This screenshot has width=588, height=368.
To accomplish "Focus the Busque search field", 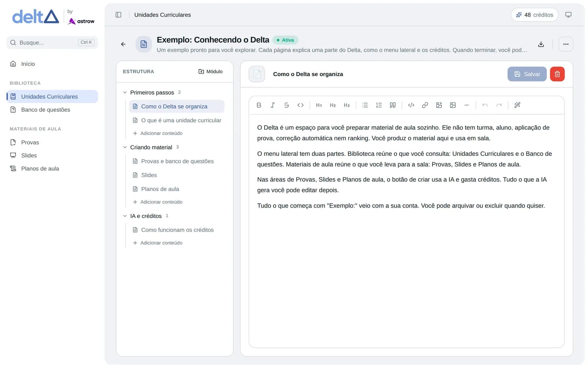I will (52, 43).
